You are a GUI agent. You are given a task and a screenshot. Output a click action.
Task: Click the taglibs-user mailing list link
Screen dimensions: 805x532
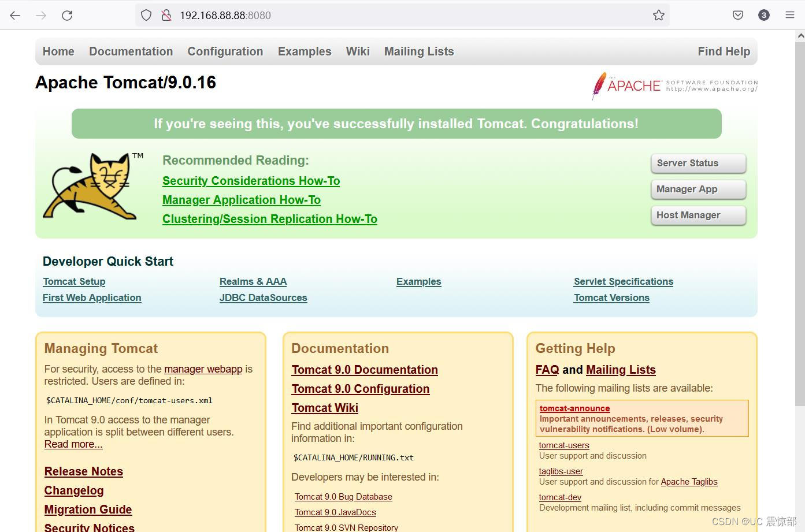(561, 471)
